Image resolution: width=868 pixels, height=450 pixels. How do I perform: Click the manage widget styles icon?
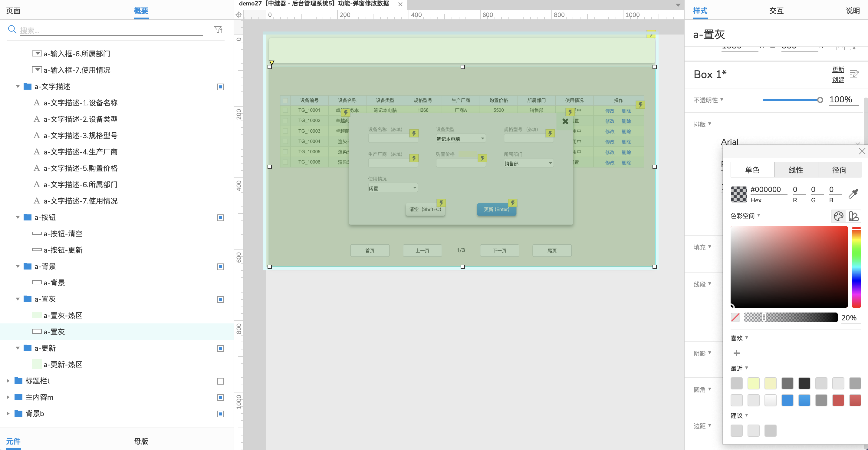(x=854, y=74)
